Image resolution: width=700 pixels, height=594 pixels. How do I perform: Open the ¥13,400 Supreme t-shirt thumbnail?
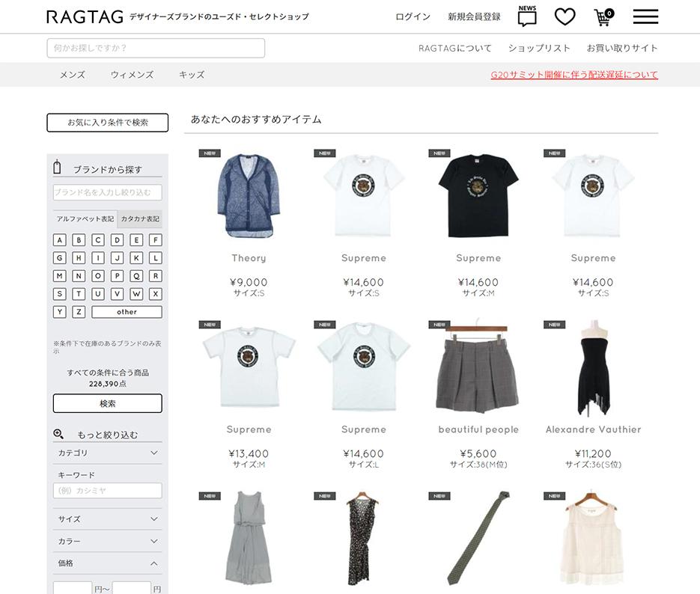pyautogui.click(x=249, y=367)
